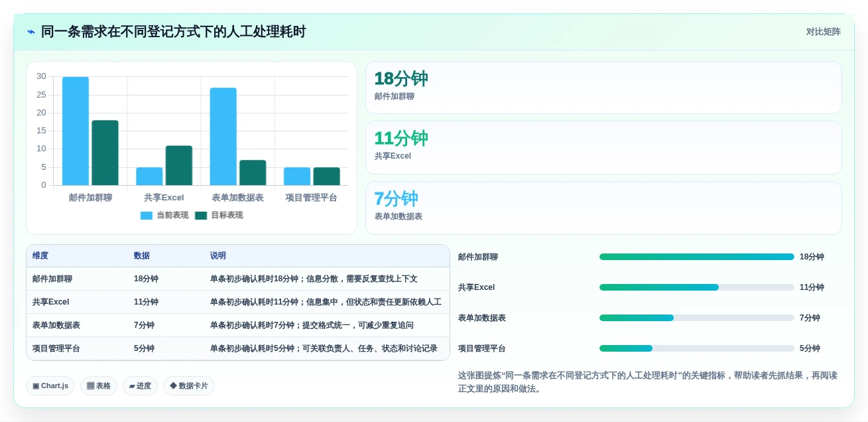This screenshot has height=422, width=868.
Task: Click the blue bar for 表单加数据表
Action: [x=223, y=137]
